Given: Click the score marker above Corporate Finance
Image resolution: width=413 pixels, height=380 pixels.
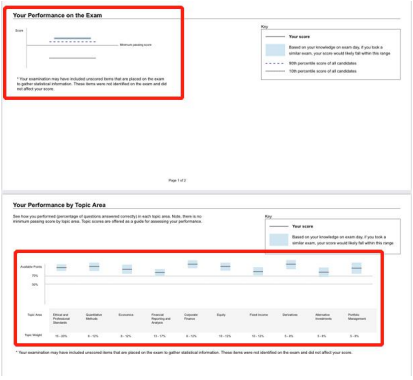Looking at the screenshot, I should click(193, 264).
